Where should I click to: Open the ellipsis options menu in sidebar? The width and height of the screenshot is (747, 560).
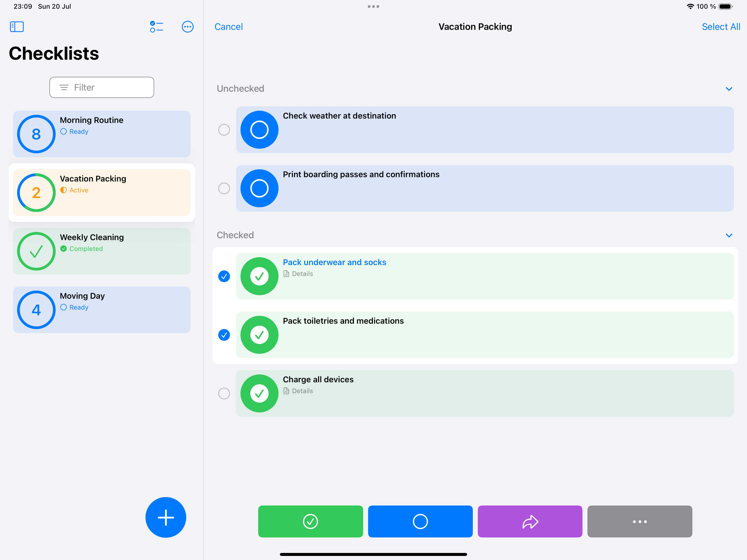(x=187, y=27)
